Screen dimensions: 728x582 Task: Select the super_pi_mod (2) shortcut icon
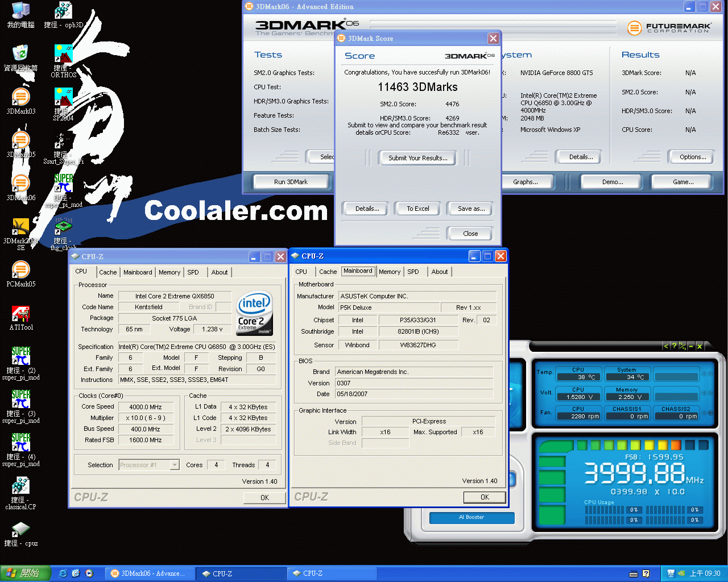pos(20,364)
